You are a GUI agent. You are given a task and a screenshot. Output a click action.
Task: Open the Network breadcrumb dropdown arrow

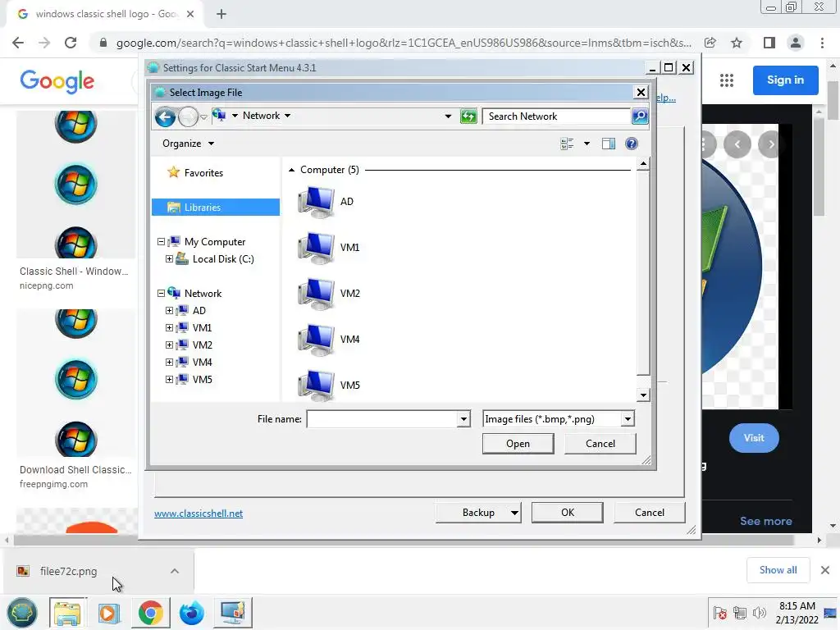[x=288, y=116]
